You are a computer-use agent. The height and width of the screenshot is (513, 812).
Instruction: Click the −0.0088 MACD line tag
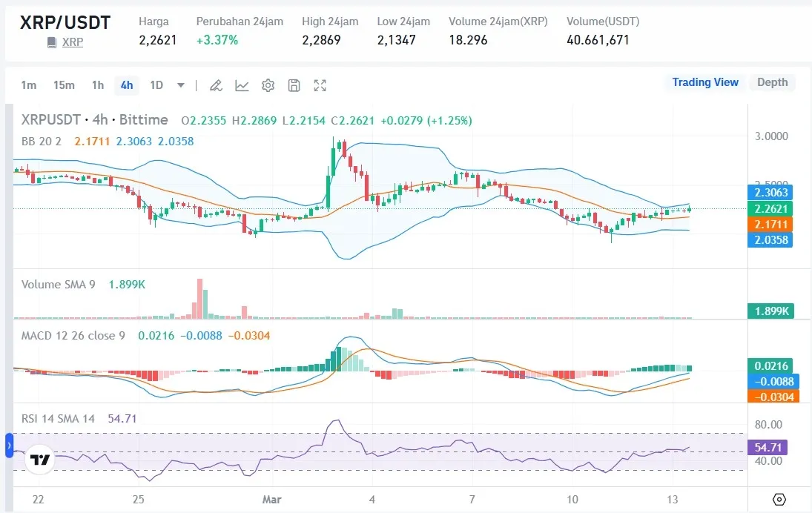coord(773,382)
